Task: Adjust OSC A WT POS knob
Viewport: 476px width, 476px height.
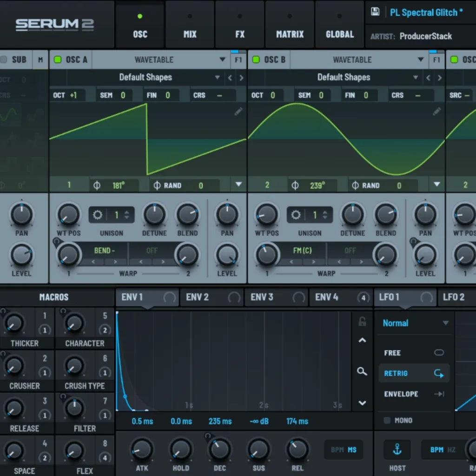Action: 69,215
